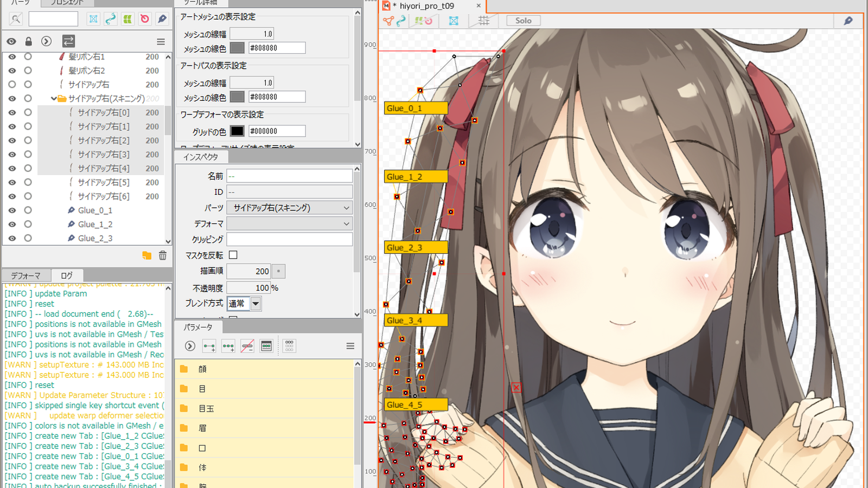Click the manual key edit icon
868x488 pixels.
click(266, 346)
